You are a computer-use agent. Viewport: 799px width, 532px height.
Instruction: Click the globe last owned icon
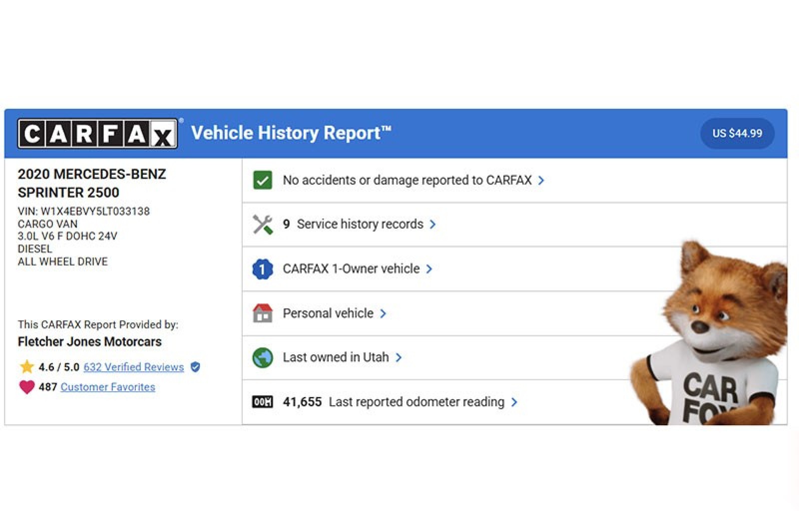(263, 358)
